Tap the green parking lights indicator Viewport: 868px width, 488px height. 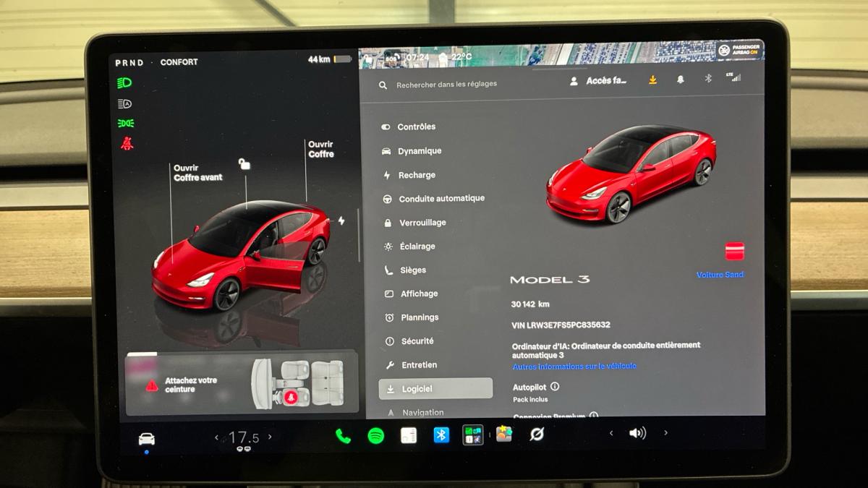click(x=126, y=123)
